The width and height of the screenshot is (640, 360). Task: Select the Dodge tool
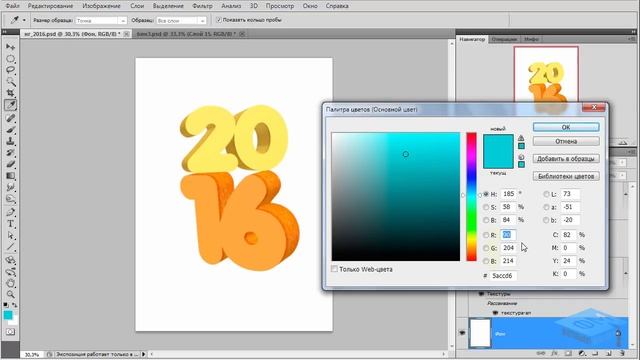10,199
